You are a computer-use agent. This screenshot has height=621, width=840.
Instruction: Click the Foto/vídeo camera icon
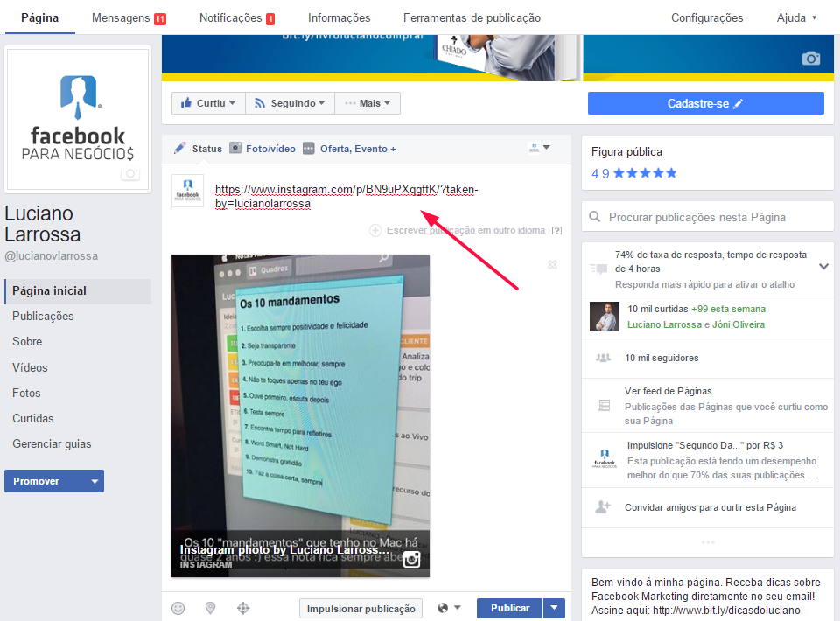[x=235, y=148]
